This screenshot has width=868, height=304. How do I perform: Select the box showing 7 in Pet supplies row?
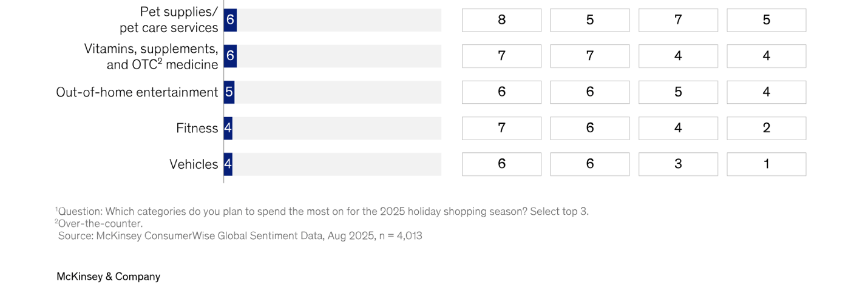[678, 20]
